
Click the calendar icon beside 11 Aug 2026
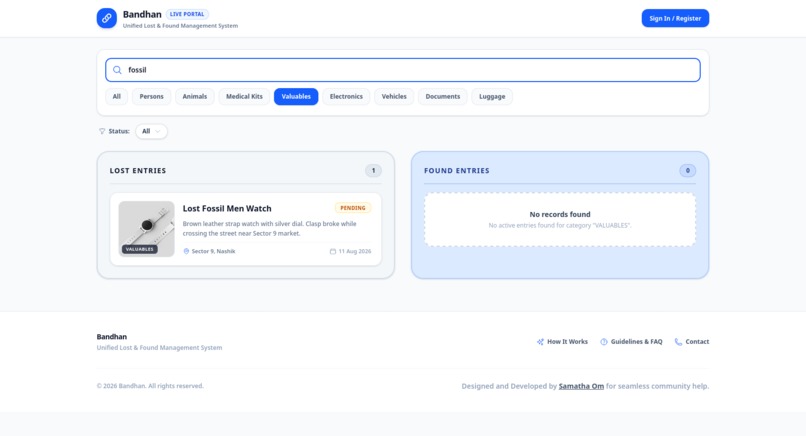click(333, 251)
